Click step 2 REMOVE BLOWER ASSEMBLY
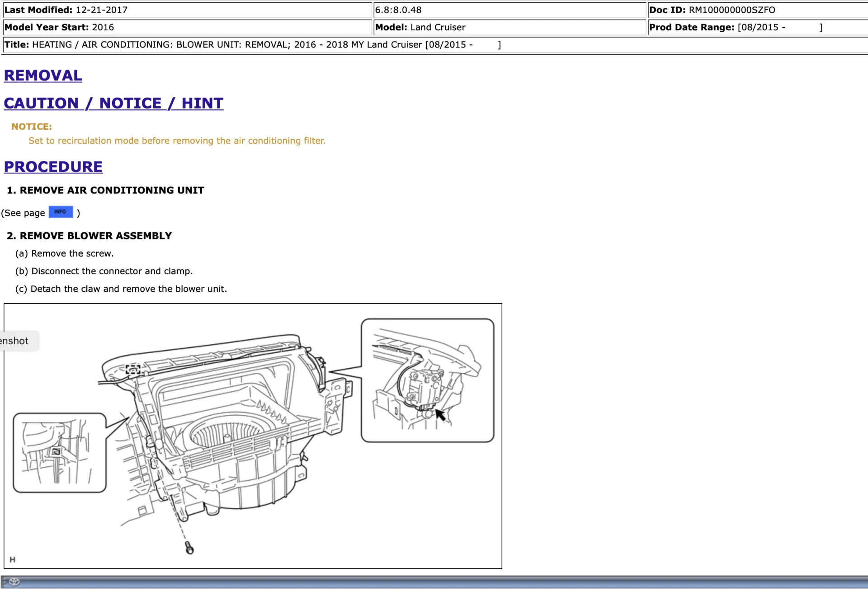The height and width of the screenshot is (591, 868). pos(89,236)
